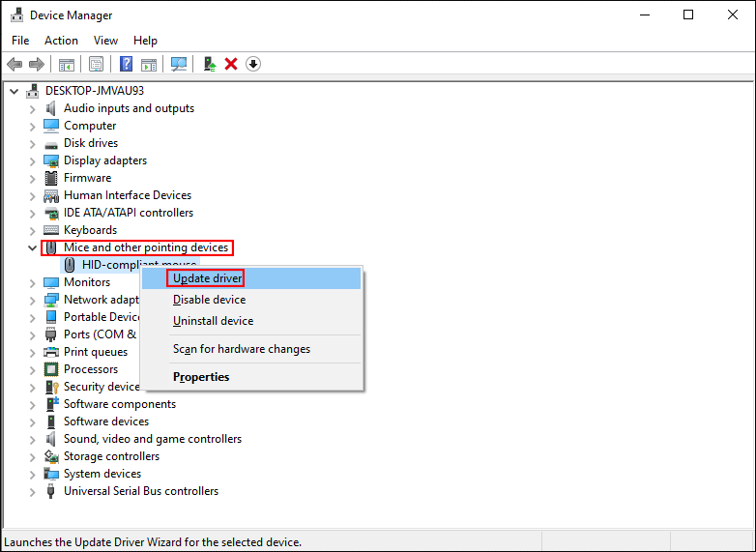This screenshot has height=552, width=756.
Task: Expand the Disk drives node
Action: click(x=32, y=144)
